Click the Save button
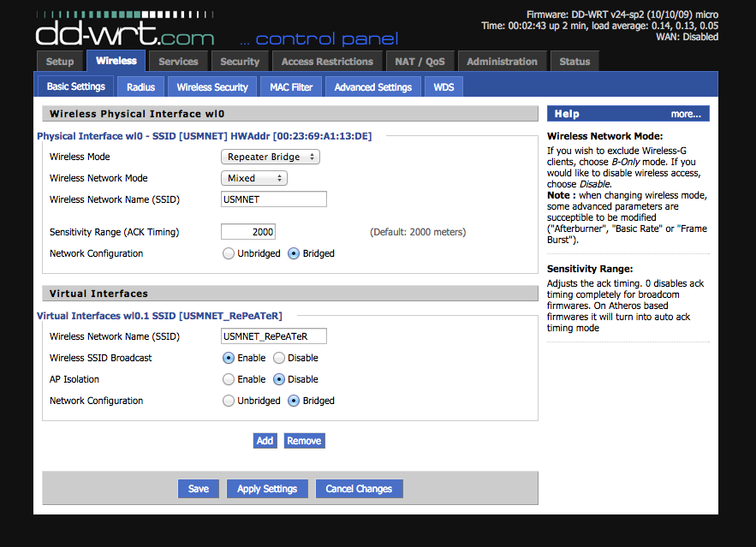Viewport: 756px width, 547px height. tap(198, 489)
